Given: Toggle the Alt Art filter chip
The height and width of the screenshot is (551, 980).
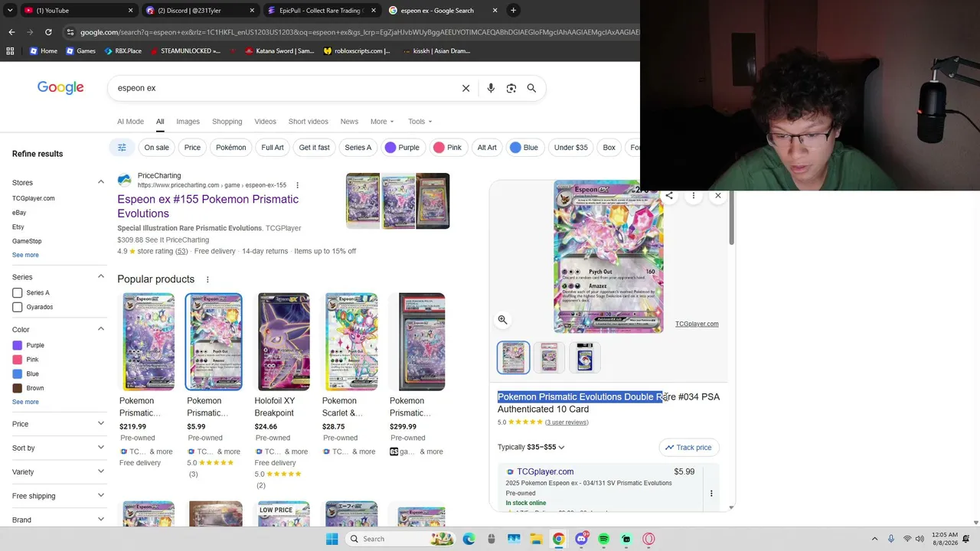Looking at the screenshot, I should 487,148.
